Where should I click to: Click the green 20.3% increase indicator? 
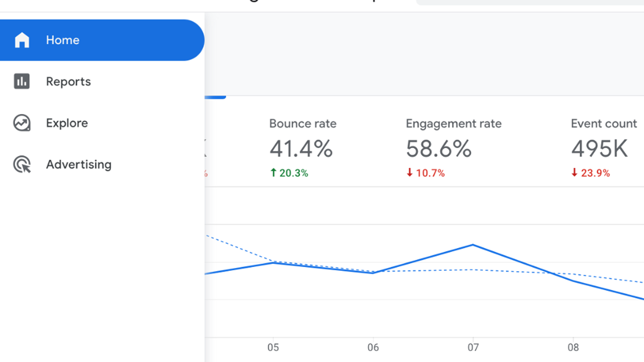(x=289, y=173)
